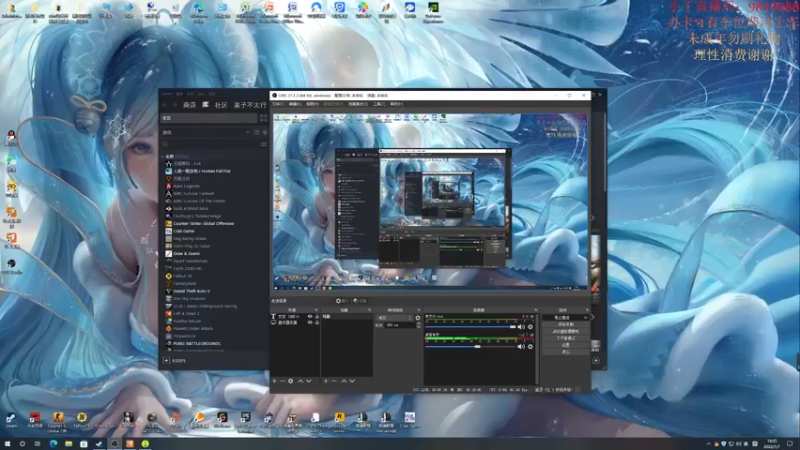Open Steam library advanced filter icon
800x450 pixels.
264,144
